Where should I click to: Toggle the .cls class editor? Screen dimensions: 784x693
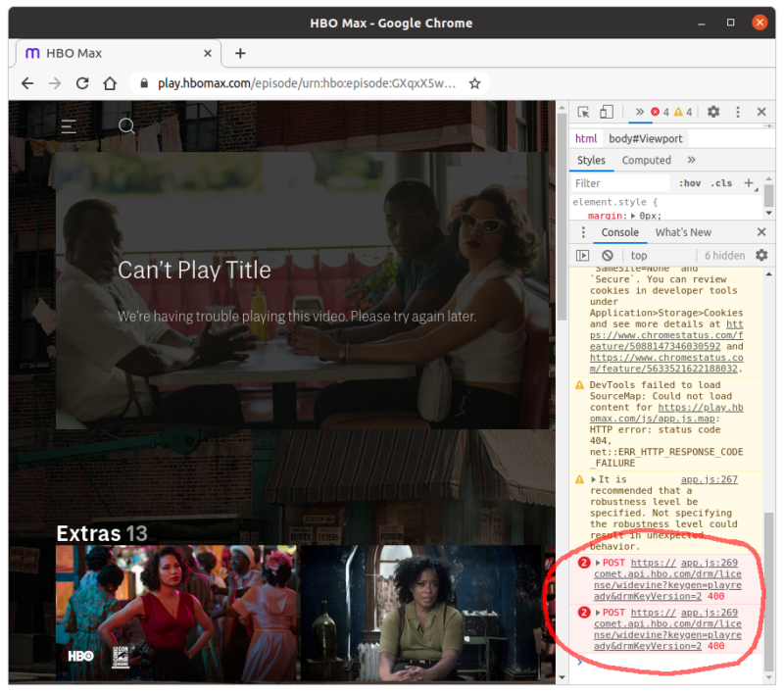(720, 183)
